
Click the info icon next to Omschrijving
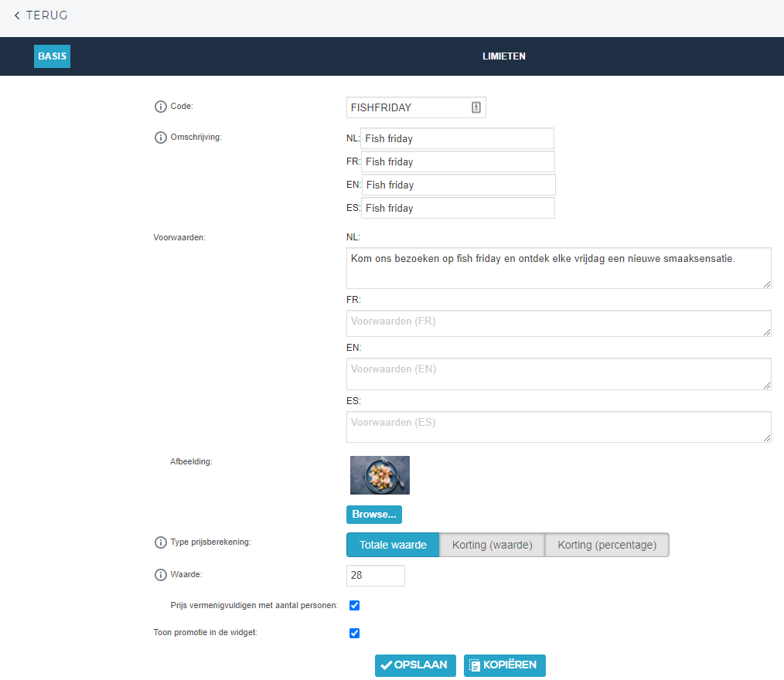point(161,138)
